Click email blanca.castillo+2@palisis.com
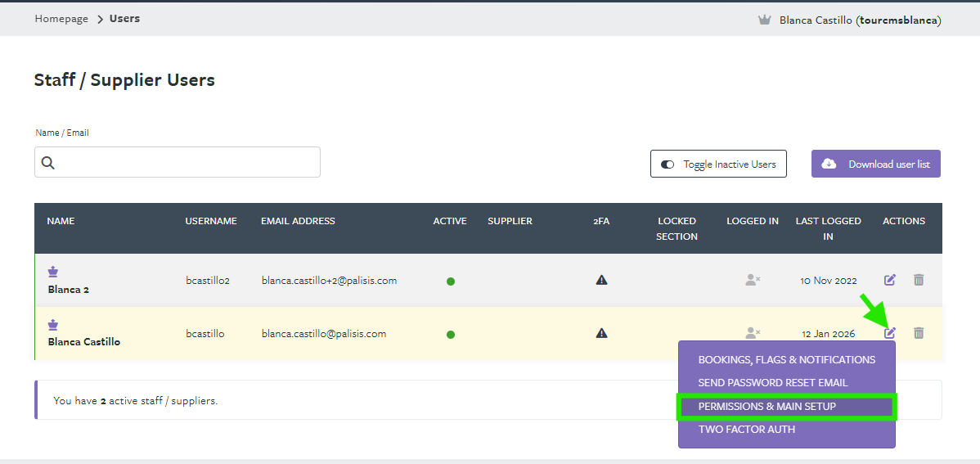The height and width of the screenshot is (464, 980). (x=330, y=281)
